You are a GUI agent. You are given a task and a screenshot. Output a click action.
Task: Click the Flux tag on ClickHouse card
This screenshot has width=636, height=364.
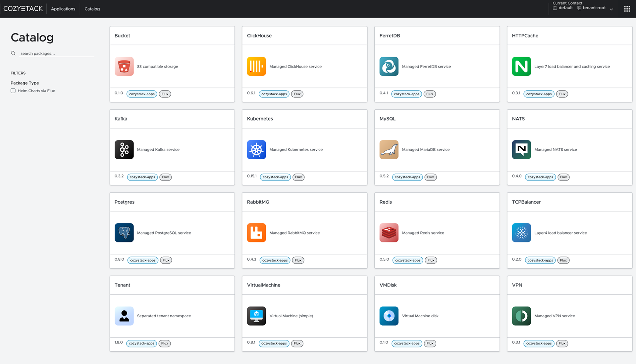pyautogui.click(x=297, y=94)
